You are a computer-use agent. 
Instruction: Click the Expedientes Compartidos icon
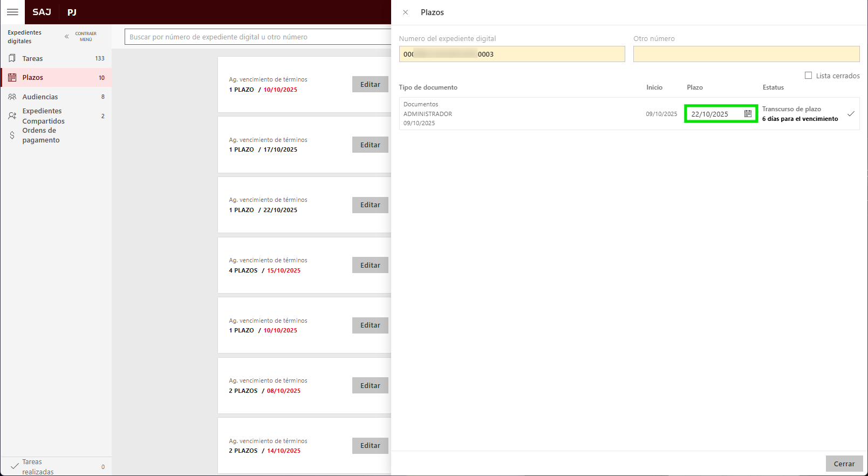click(12, 116)
